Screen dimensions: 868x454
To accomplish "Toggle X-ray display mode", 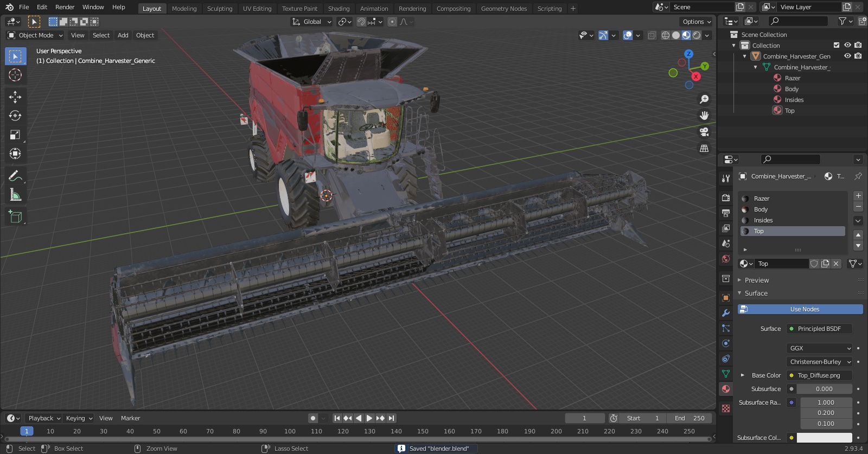I will click(652, 35).
